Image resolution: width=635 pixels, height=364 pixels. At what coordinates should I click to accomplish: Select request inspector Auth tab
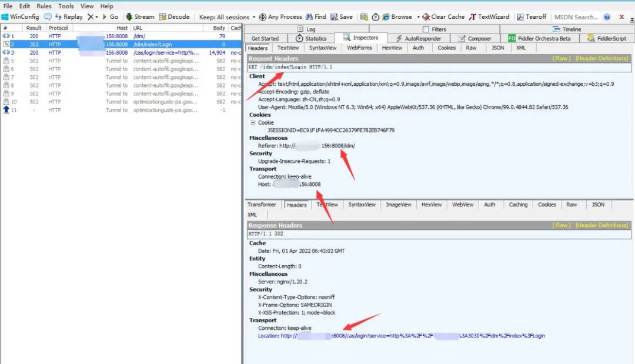(x=419, y=48)
